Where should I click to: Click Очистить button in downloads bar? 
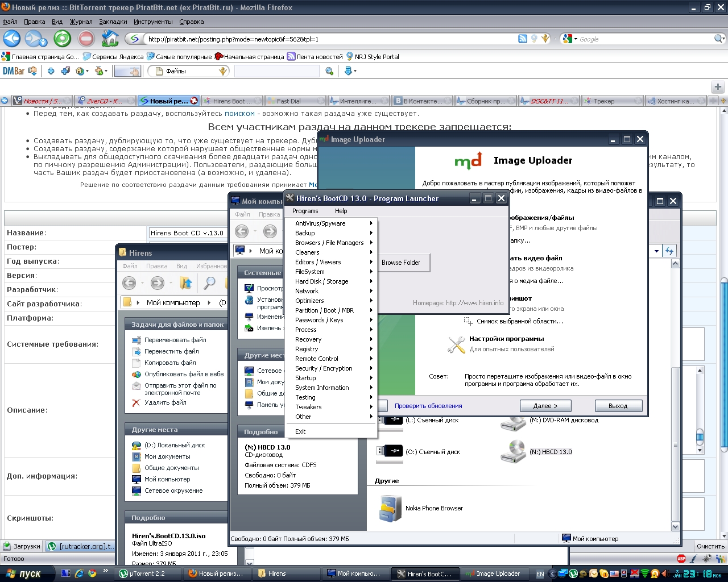tap(710, 546)
